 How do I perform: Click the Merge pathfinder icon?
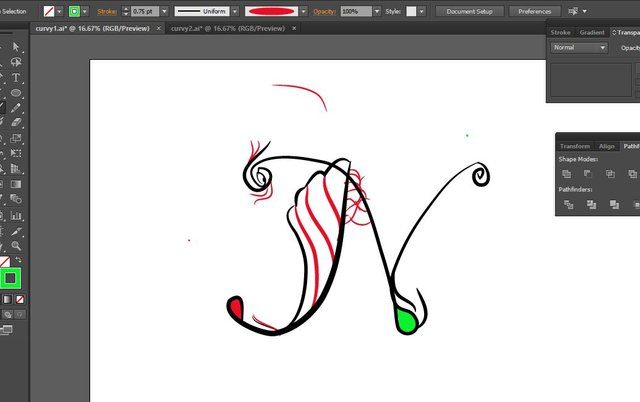(x=613, y=204)
